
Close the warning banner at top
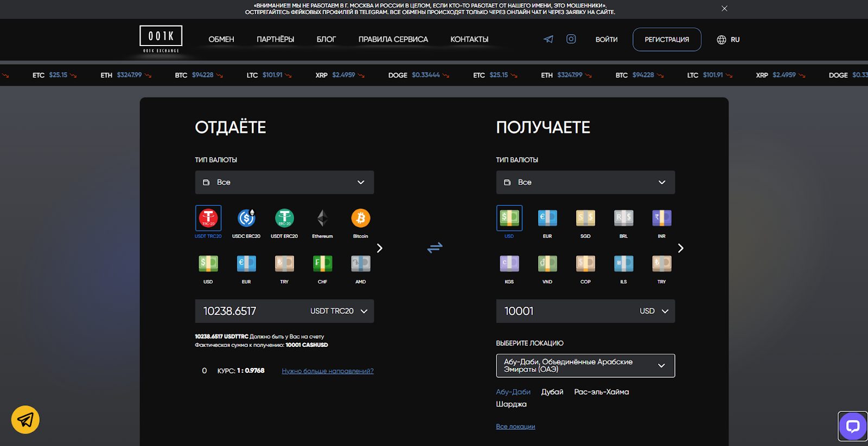(724, 8)
